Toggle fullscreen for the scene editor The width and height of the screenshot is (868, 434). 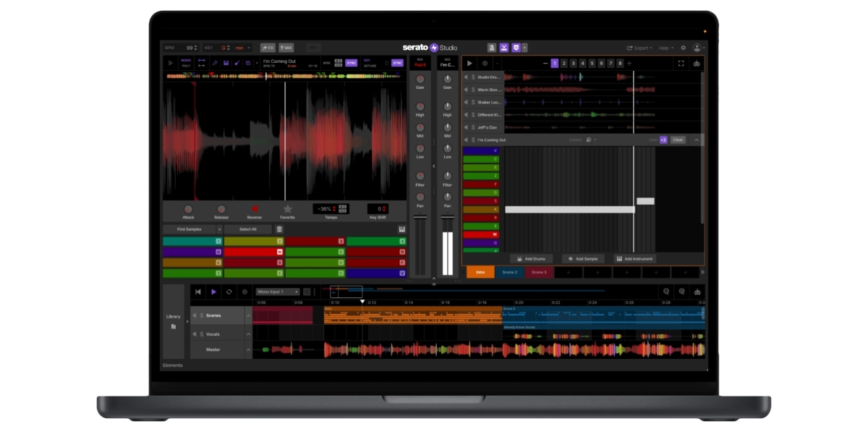tap(681, 64)
